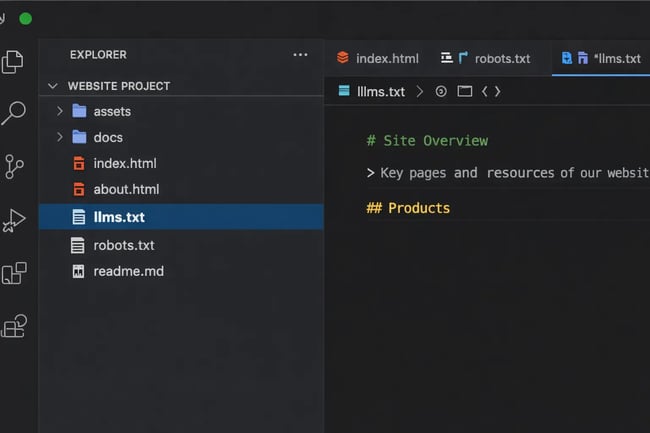Viewport: 650px width, 433px height.
Task: Expand the assets folder chevron
Action: click(60, 111)
